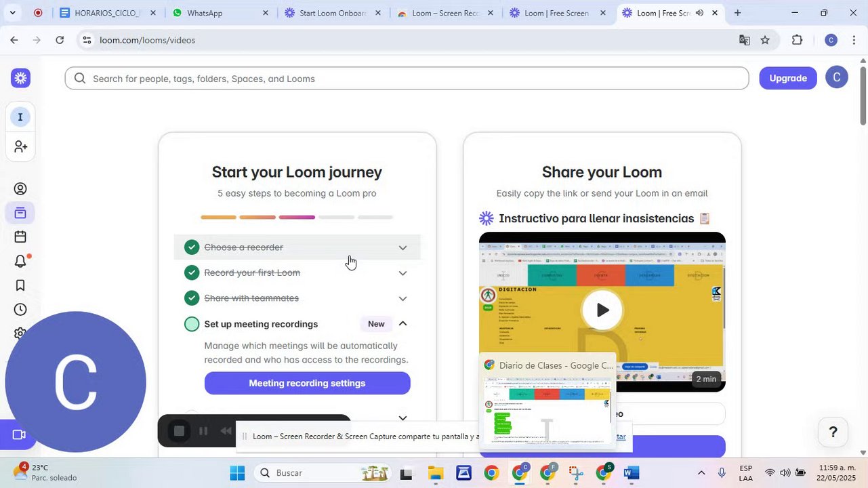This screenshot has height=488, width=868.
Task: Open the volume icon in system tray
Action: 785,472
